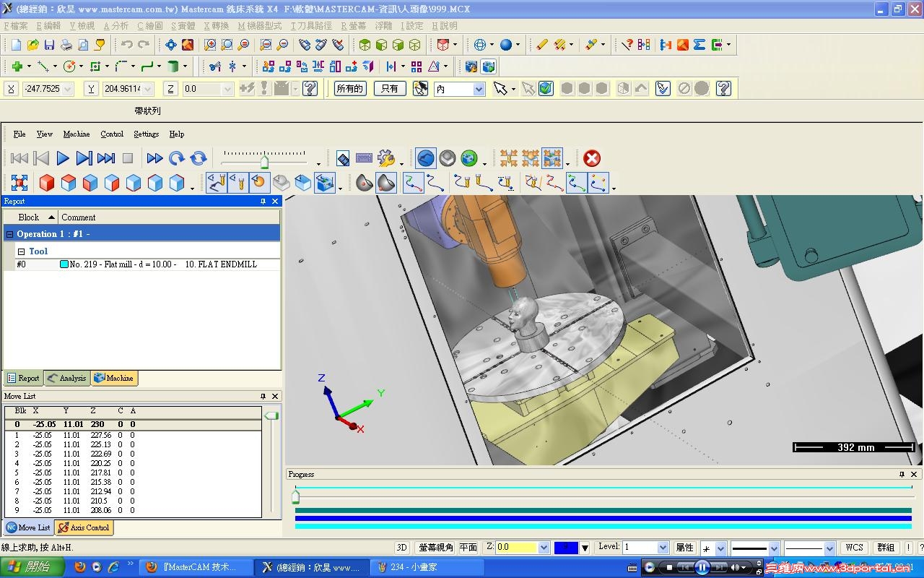This screenshot has width=924, height=578.
Task: Toggle the dotted toolpath segment display button
Action: tap(598, 183)
